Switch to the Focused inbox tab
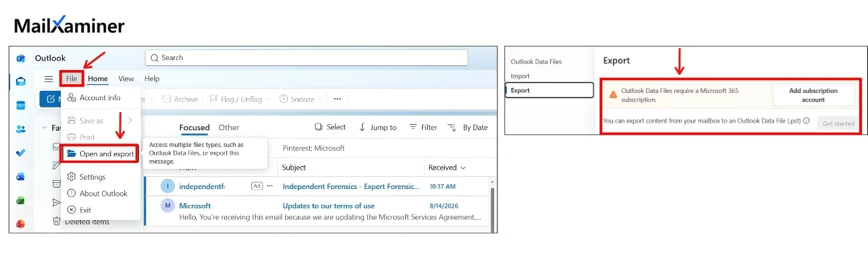This screenshot has width=868, height=267. (x=194, y=127)
